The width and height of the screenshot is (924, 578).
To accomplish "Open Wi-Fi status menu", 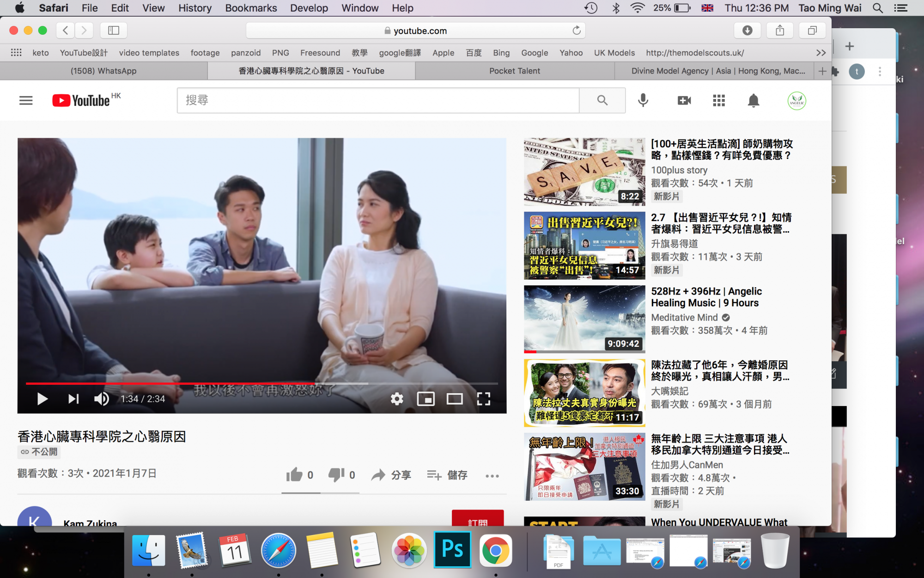I will (x=638, y=8).
